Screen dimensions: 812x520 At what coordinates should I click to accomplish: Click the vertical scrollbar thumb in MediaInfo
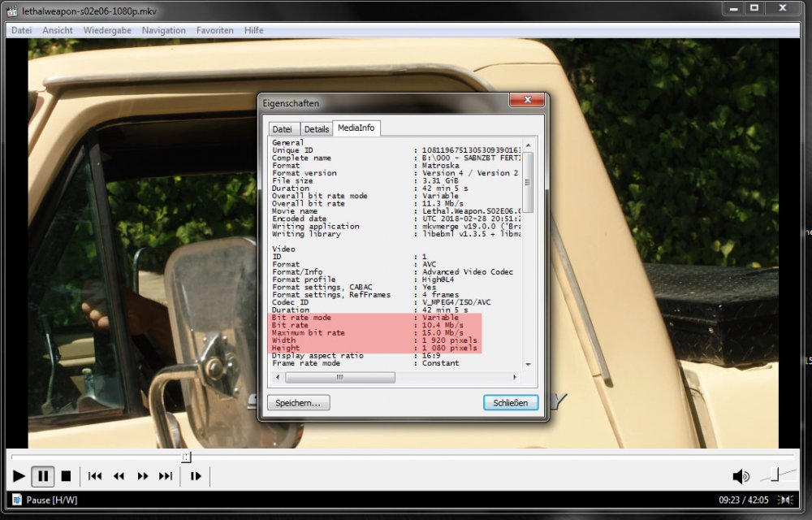[x=528, y=182]
